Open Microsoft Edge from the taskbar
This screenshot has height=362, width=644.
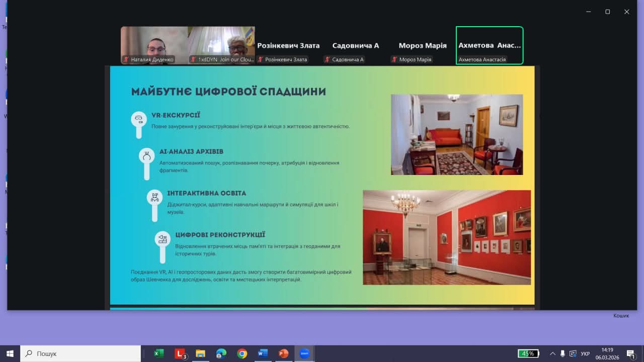coord(221,353)
